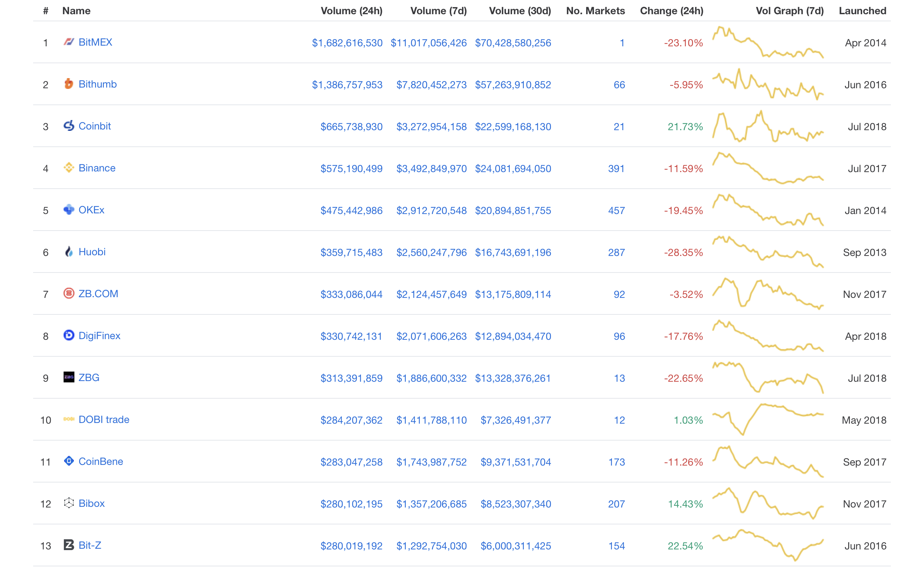Select DOBI trade launch date May 2018
This screenshot has height=567, width=924.
pyautogui.click(x=864, y=420)
